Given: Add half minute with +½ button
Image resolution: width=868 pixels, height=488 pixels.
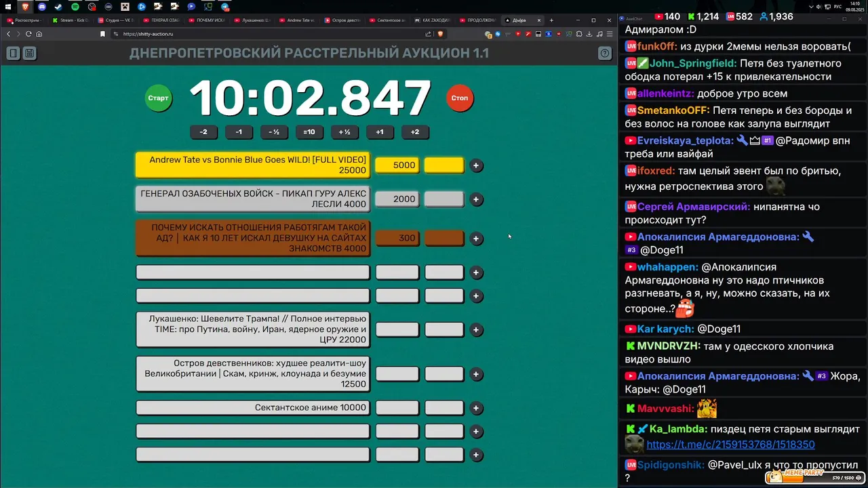Looking at the screenshot, I should (344, 132).
